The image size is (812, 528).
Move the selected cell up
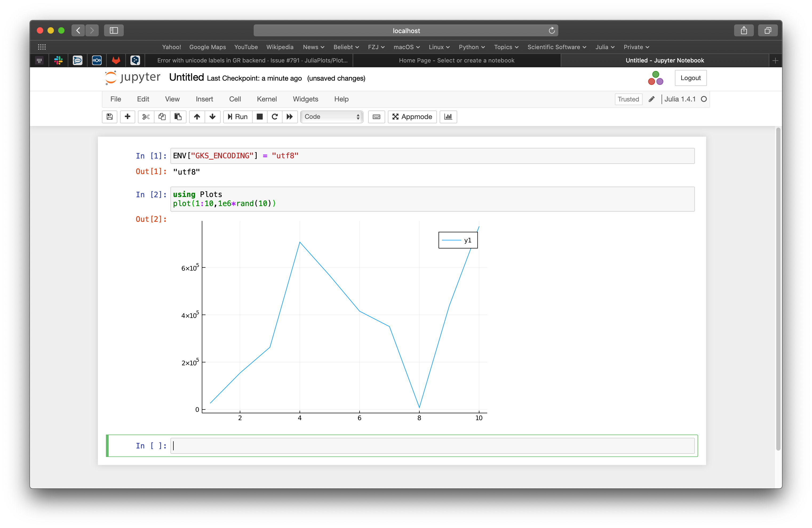point(197,117)
